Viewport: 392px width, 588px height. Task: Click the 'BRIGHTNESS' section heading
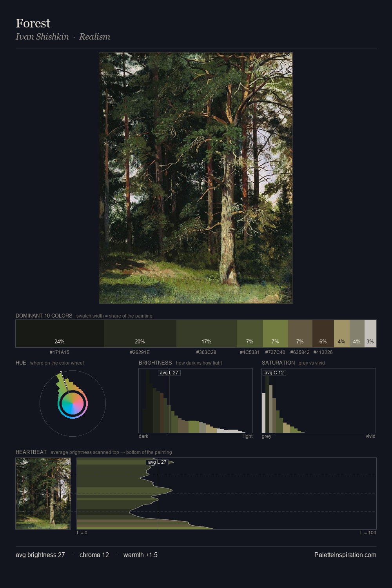tap(155, 363)
